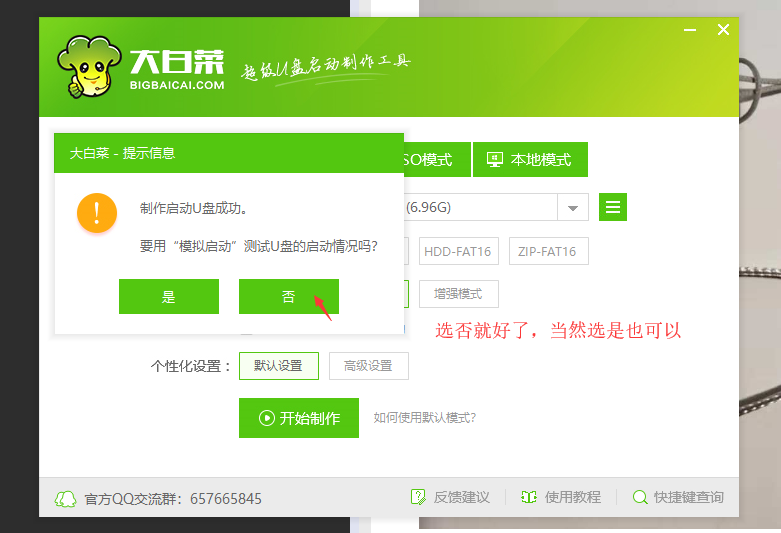Open 如何使用默认模式? help link

pos(424,417)
